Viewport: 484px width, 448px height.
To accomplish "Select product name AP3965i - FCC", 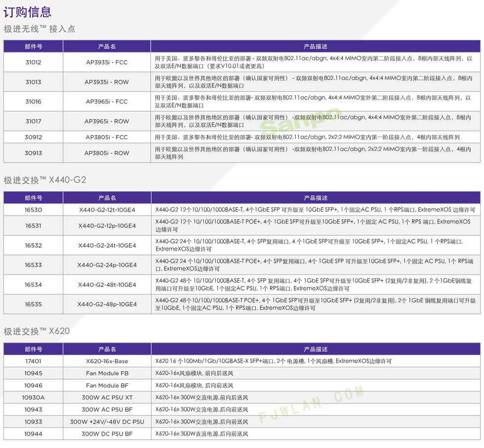I will pos(107,102).
